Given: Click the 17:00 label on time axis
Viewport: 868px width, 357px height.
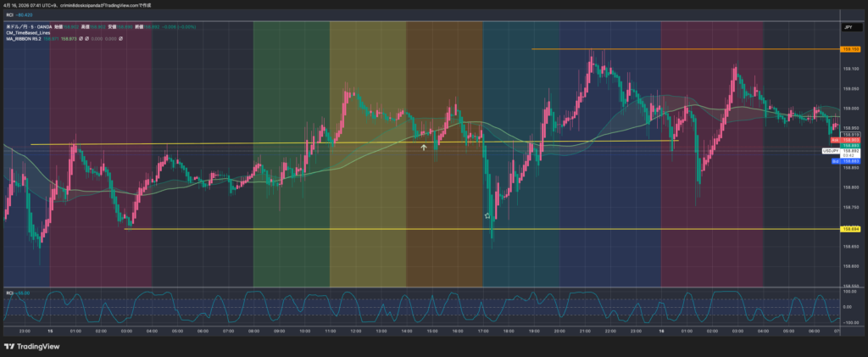Looking at the screenshot, I should pyautogui.click(x=483, y=331).
